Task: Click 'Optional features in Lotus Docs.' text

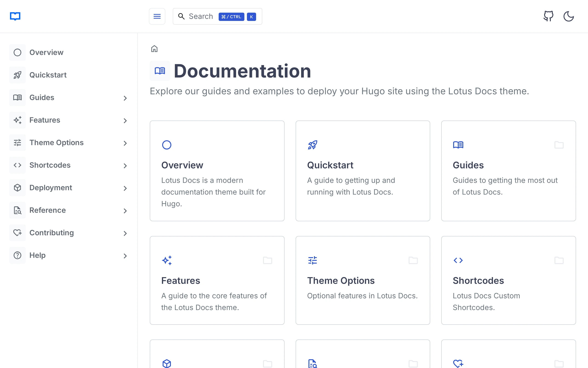Action: [x=362, y=296]
